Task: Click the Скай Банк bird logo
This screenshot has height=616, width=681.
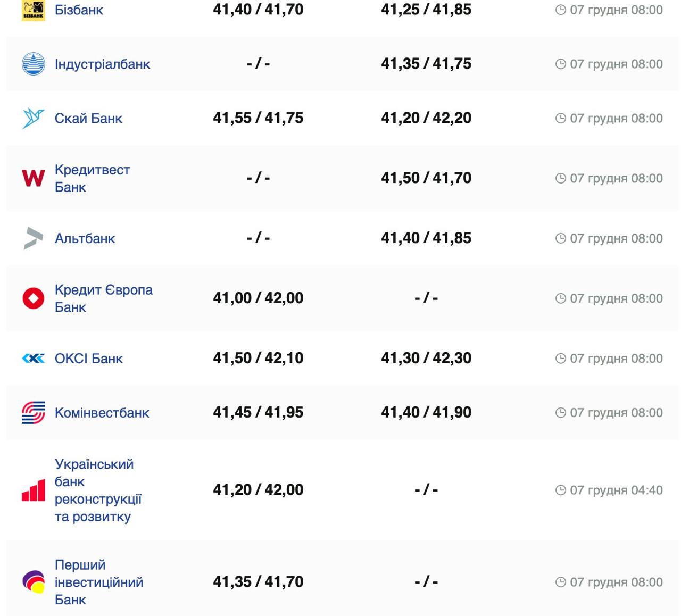Action: tap(33, 118)
